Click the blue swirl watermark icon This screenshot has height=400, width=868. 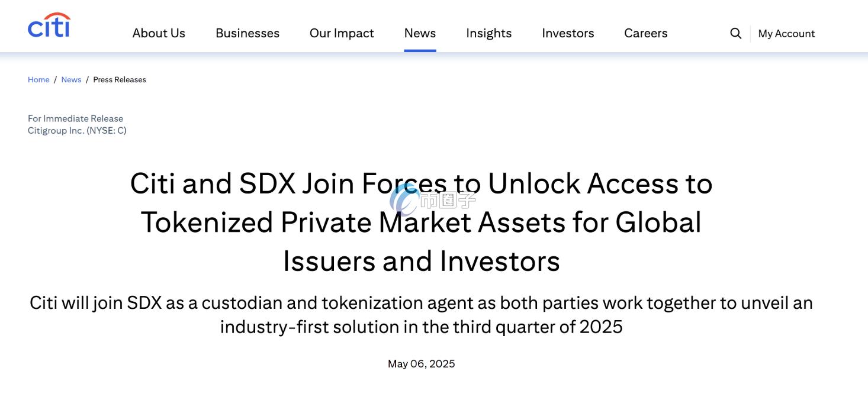pos(404,199)
